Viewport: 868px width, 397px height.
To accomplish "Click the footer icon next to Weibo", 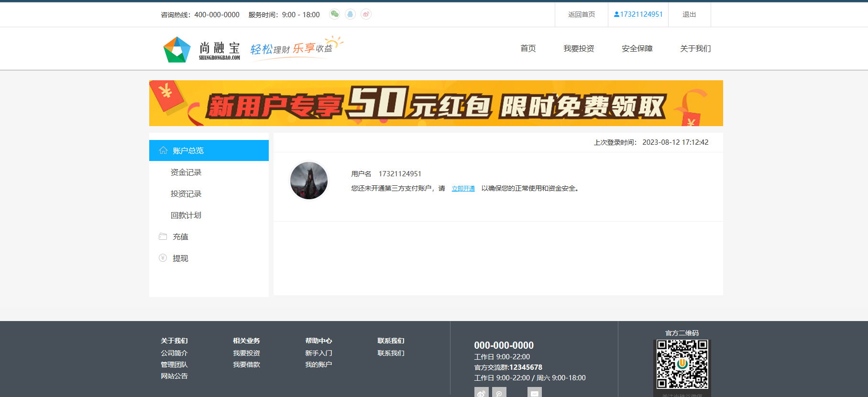I will [x=499, y=393].
